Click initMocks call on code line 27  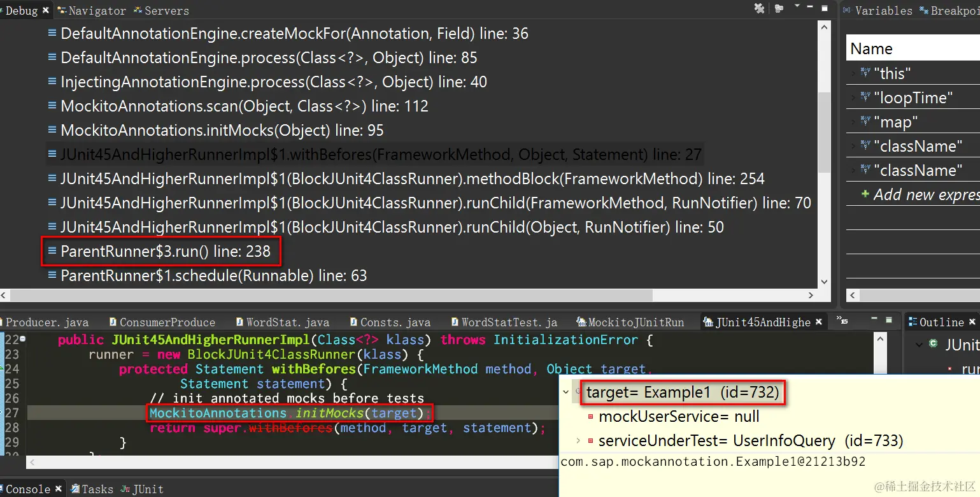(x=330, y=414)
